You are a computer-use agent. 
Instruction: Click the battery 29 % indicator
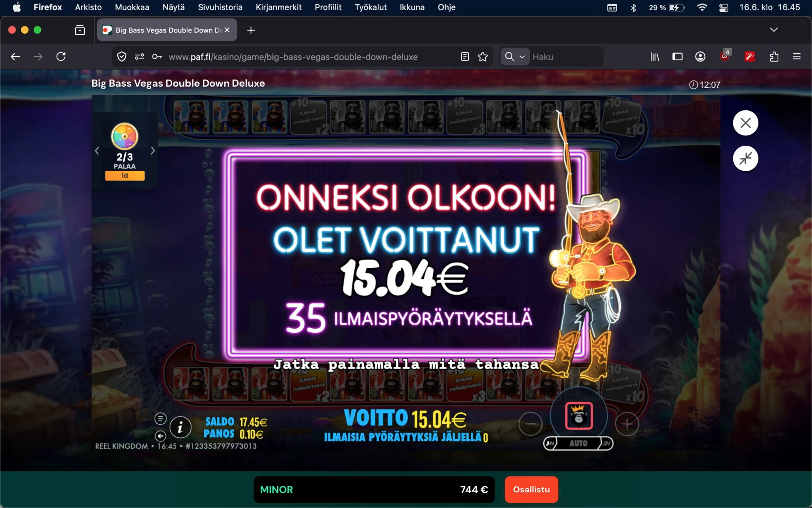coord(666,7)
